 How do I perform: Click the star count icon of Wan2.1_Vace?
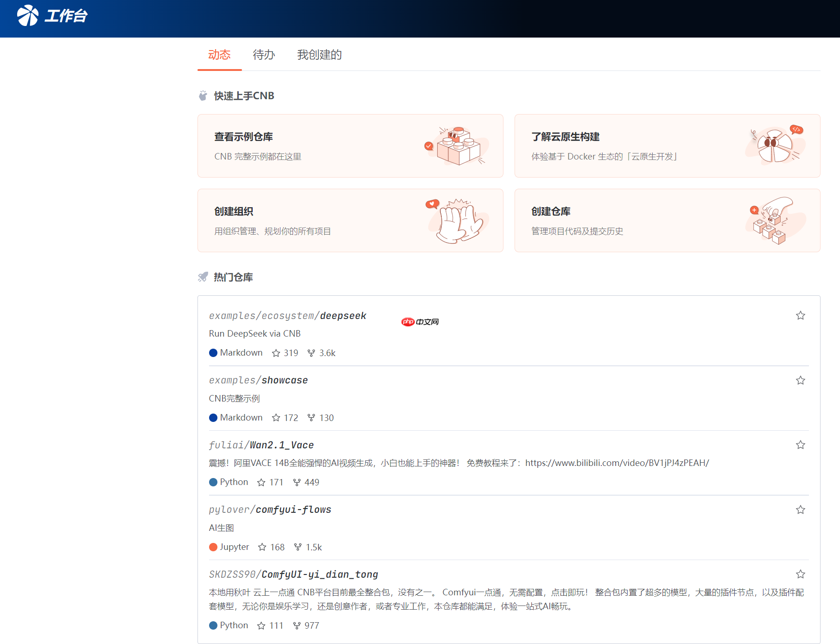(x=260, y=482)
